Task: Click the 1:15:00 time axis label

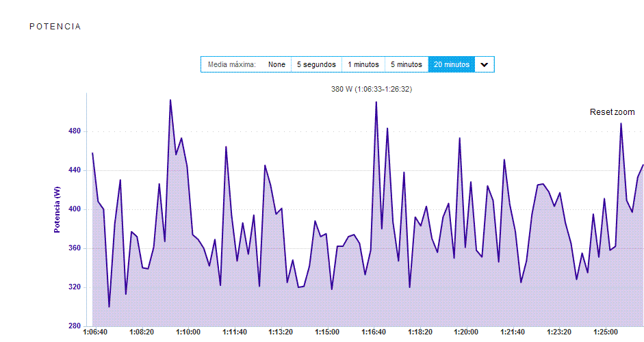Action: 327,332
